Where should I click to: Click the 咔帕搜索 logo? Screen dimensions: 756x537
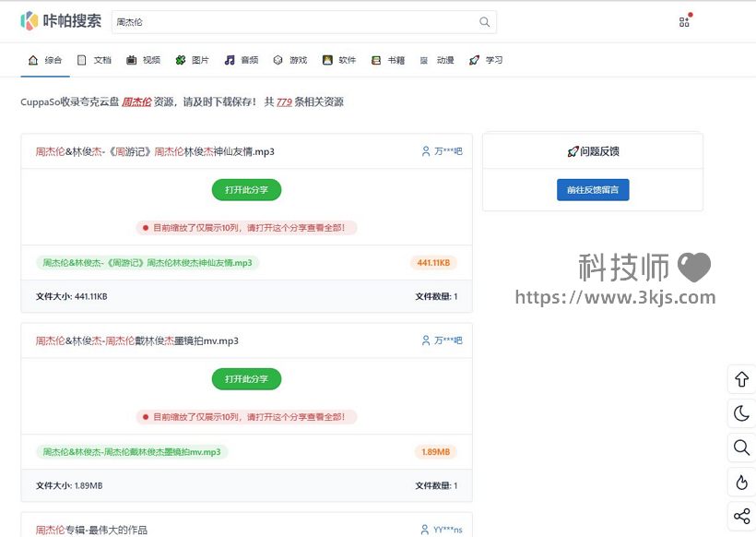(61, 21)
